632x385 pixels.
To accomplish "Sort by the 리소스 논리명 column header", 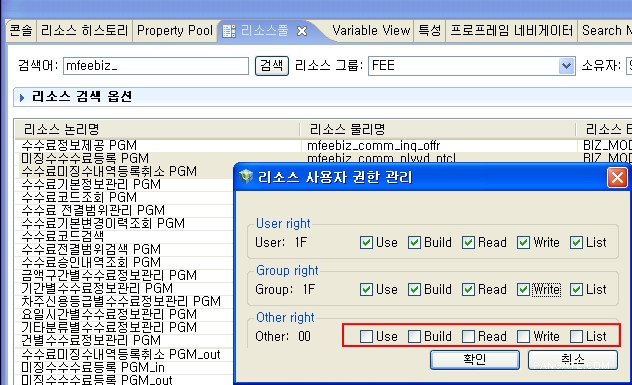I will click(157, 130).
